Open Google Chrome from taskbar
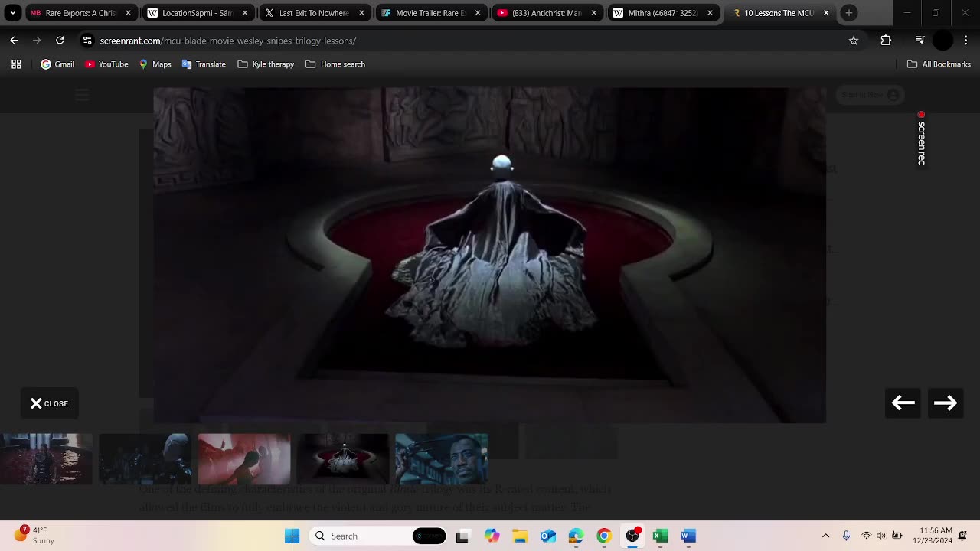Viewport: 980px width, 551px height. tap(604, 536)
